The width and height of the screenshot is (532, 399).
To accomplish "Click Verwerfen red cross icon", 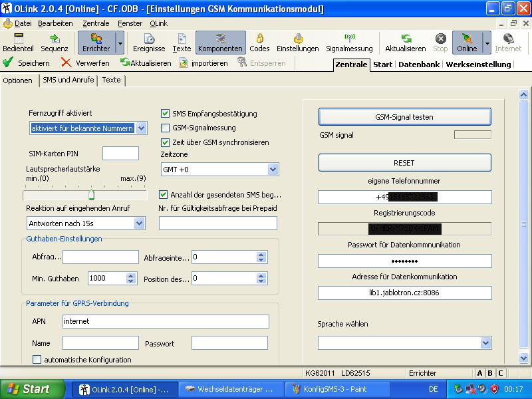I will (66, 63).
